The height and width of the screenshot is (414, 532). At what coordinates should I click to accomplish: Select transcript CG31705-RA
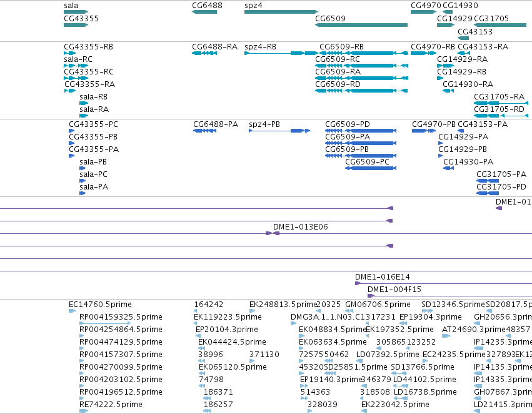click(x=499, y=97)
